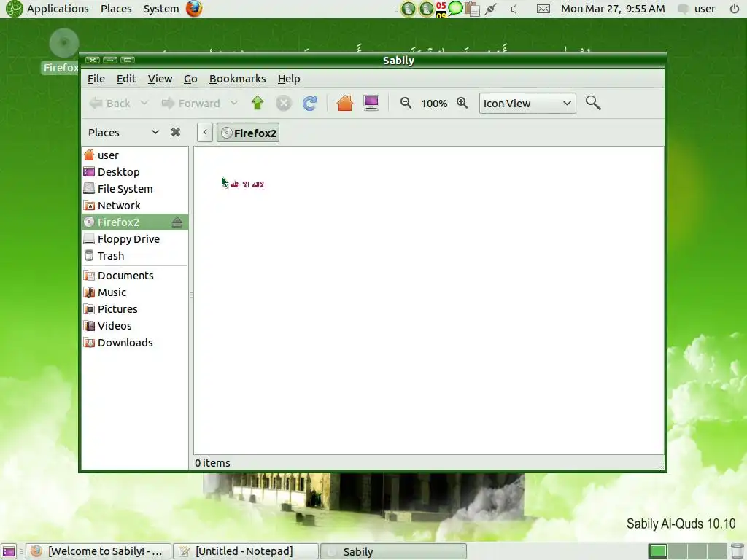
Task: Go to the Home folder icon
Action: pos(344,103)
